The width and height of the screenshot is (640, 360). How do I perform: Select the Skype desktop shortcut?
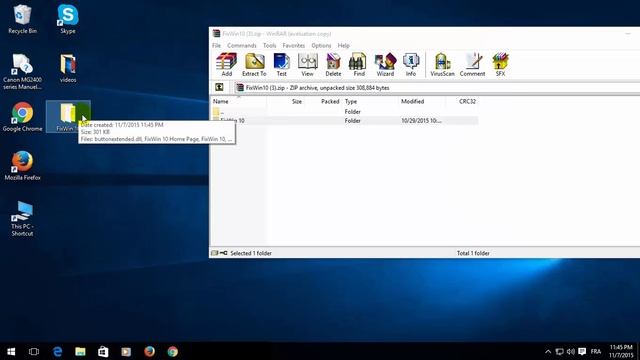(68, 19)
